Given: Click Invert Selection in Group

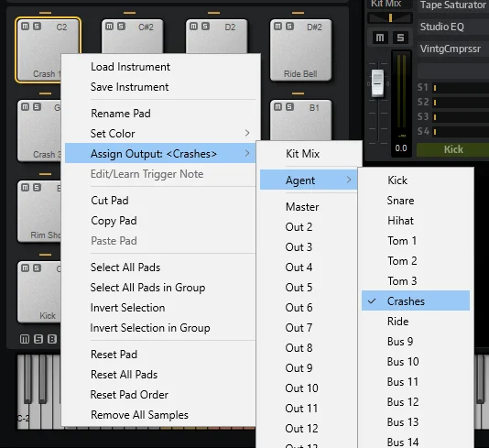Looking at the screenshot, I should pos(160,328).
